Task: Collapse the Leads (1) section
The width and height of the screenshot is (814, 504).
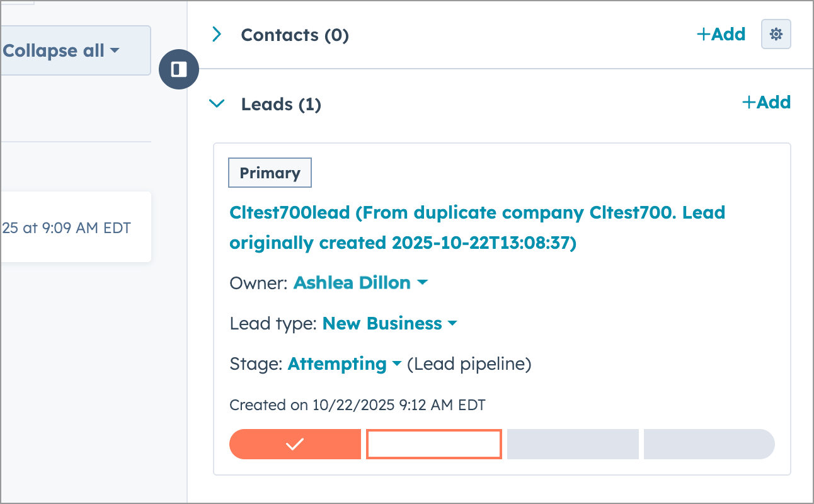Action: (217, 103)
